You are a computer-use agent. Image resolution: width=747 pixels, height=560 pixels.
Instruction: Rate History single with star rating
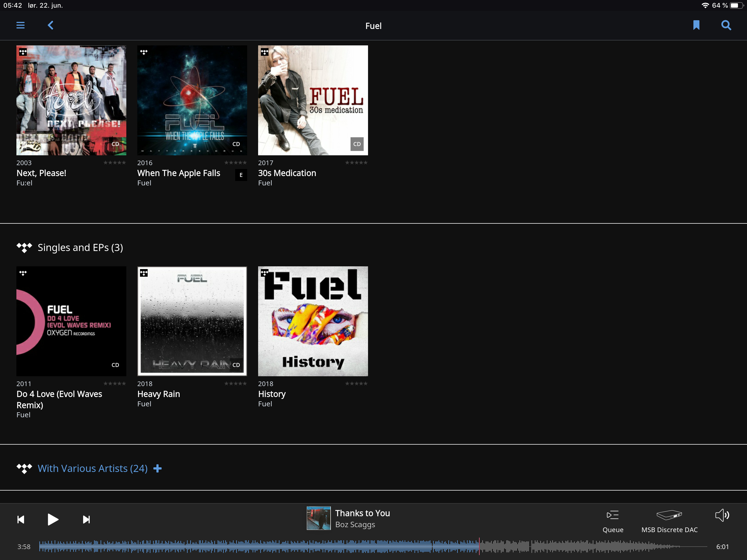(356, 383)
